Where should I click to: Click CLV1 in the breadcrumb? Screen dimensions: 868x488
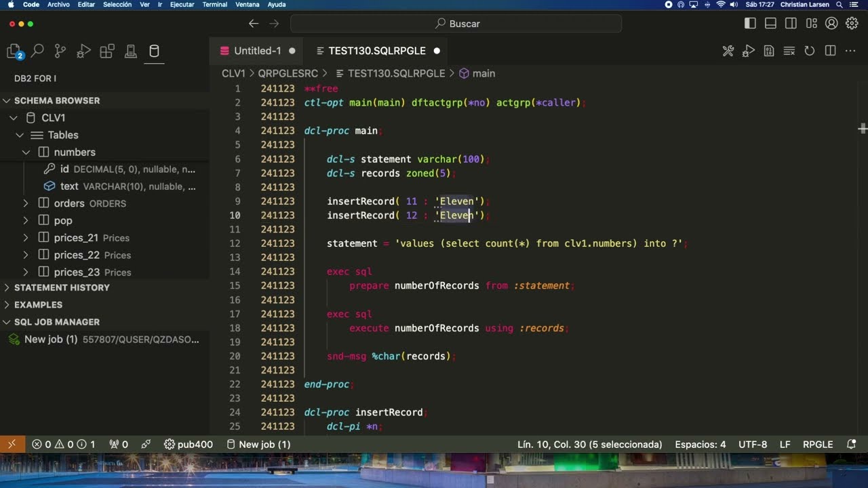coord(233,73)
